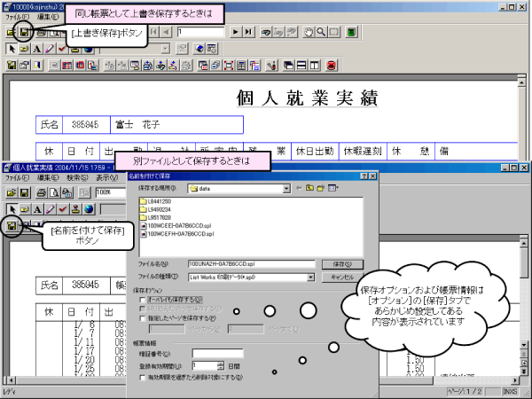Click the ファイル名 input field
Image resolution: width=532 pixels, height=399 pixels.
tap(252, 264)
